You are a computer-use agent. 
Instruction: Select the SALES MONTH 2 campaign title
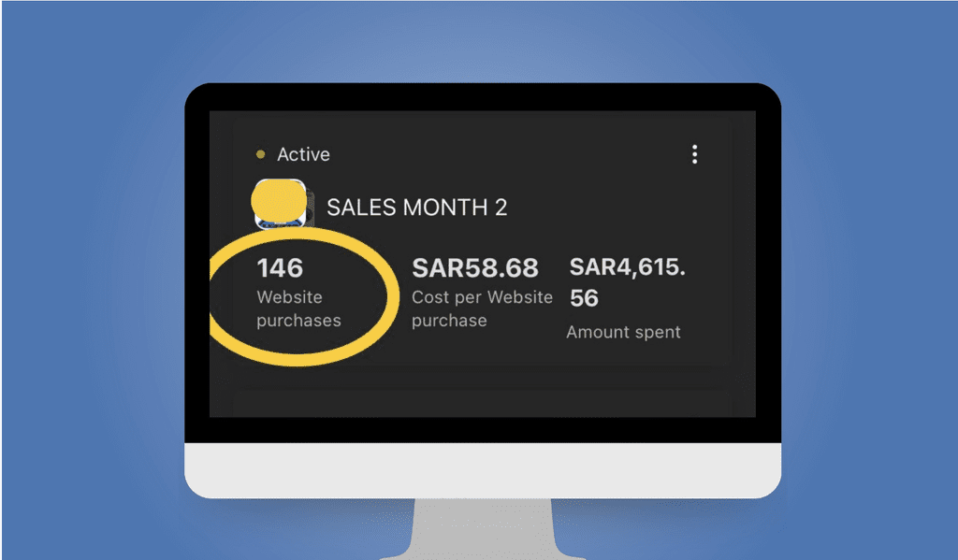416,208
